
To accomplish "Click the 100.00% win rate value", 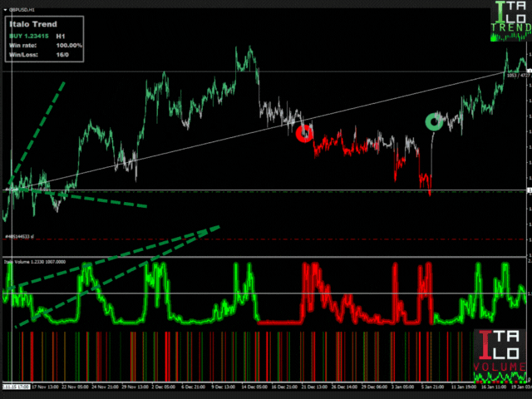I will 69,46.
